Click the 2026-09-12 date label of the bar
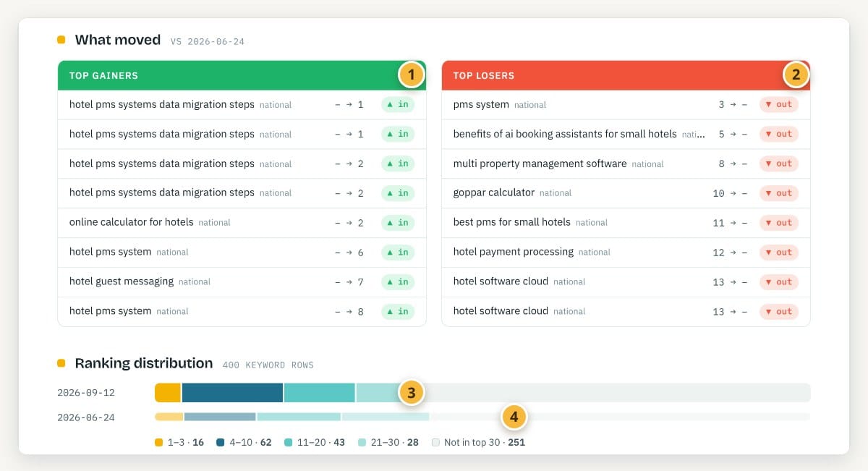 (86, 394)
